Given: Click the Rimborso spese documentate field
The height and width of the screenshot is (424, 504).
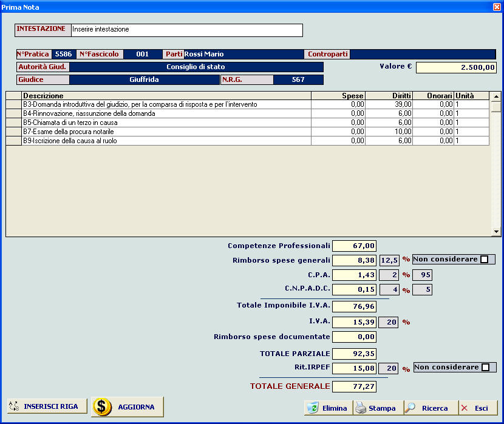Looking at the screenshot, I should pos(354,337).
